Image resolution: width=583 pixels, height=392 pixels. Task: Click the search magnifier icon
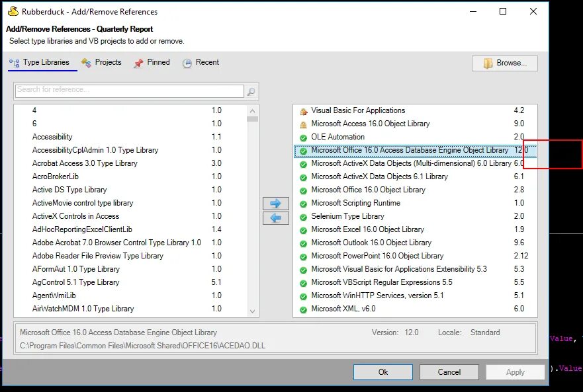251,91
